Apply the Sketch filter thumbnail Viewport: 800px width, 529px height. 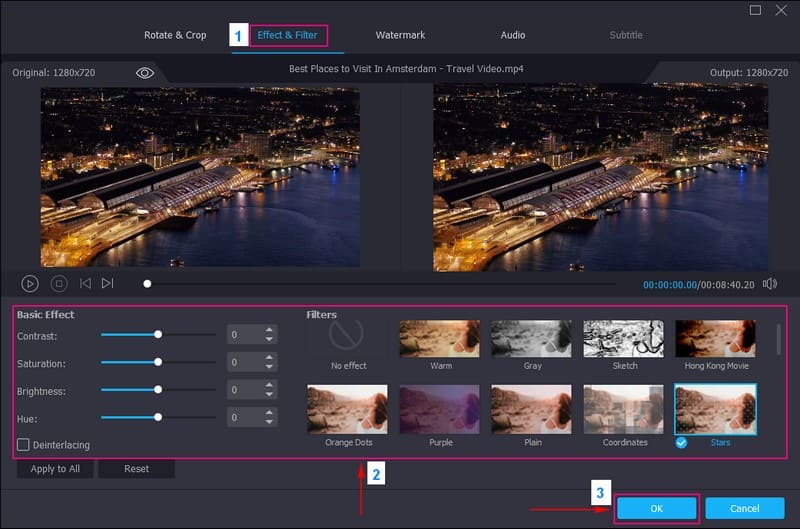pos(624,339)
